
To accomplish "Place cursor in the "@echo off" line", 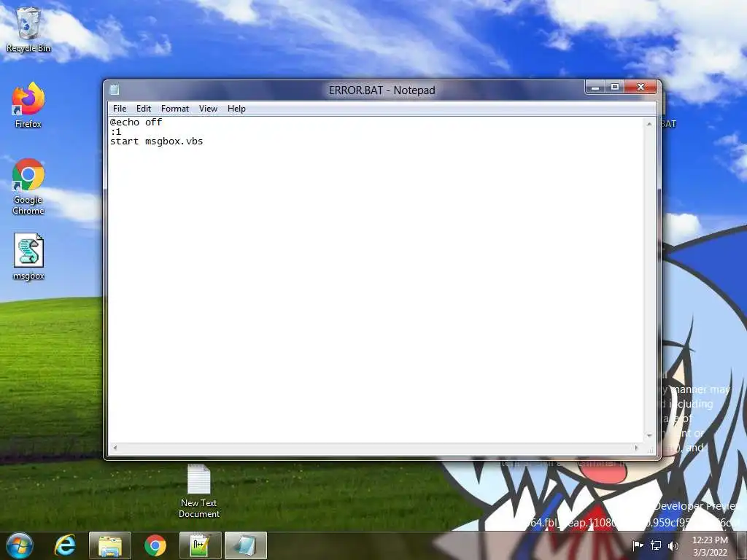I will (x=136, y=122).
